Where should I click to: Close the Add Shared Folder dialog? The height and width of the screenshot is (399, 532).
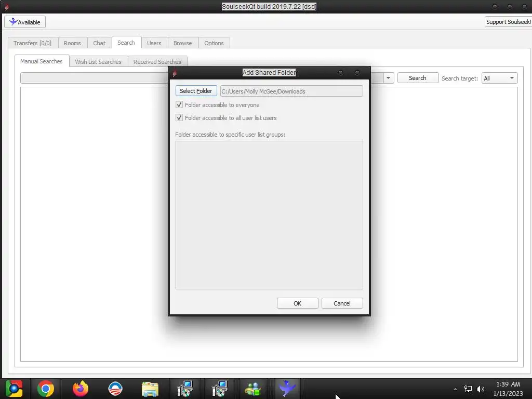coord(357,73)
